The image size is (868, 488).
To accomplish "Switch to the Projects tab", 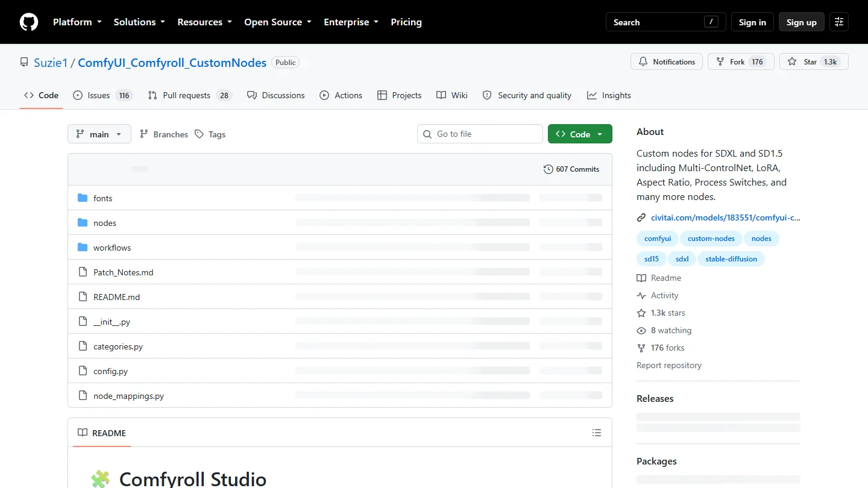I will click(x=399, y=95).
